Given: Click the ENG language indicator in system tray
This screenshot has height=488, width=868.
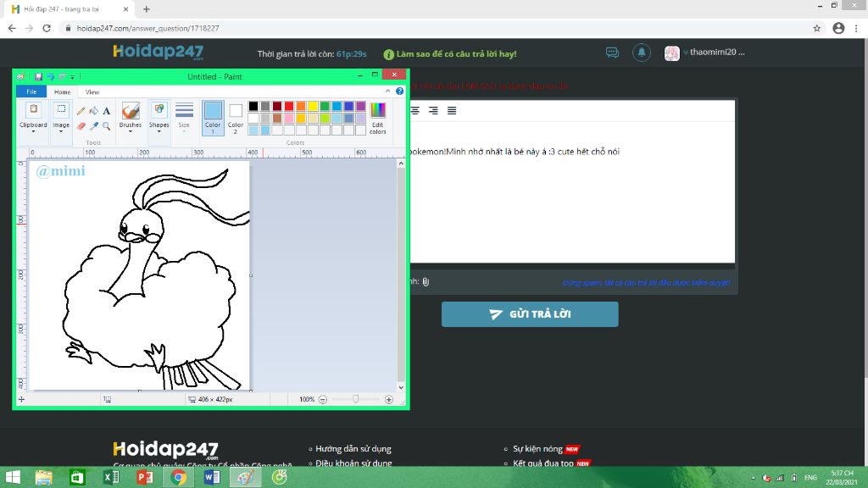Looking at the screenshot, I should pyautogui.click(x=810, y=478).
